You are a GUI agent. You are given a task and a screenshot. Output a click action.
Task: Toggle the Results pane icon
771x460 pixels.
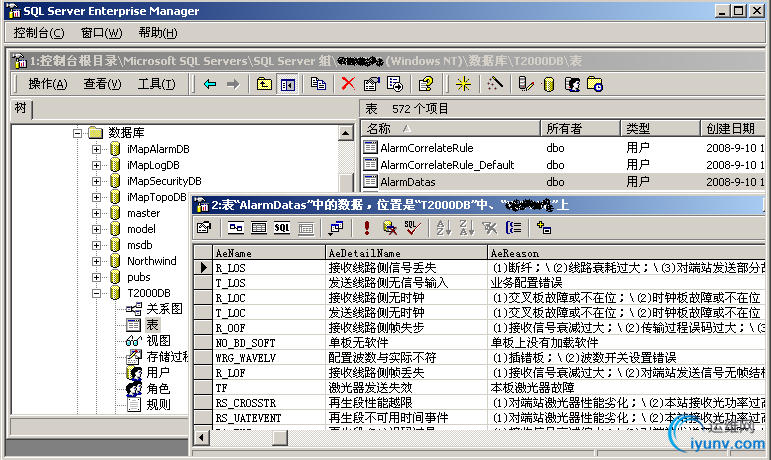[x=306, y=228]
